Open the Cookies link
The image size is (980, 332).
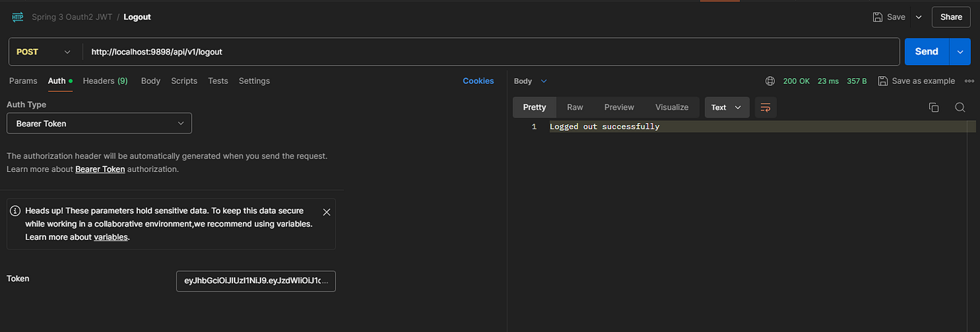pyautogui.click(x=478, y=81)
